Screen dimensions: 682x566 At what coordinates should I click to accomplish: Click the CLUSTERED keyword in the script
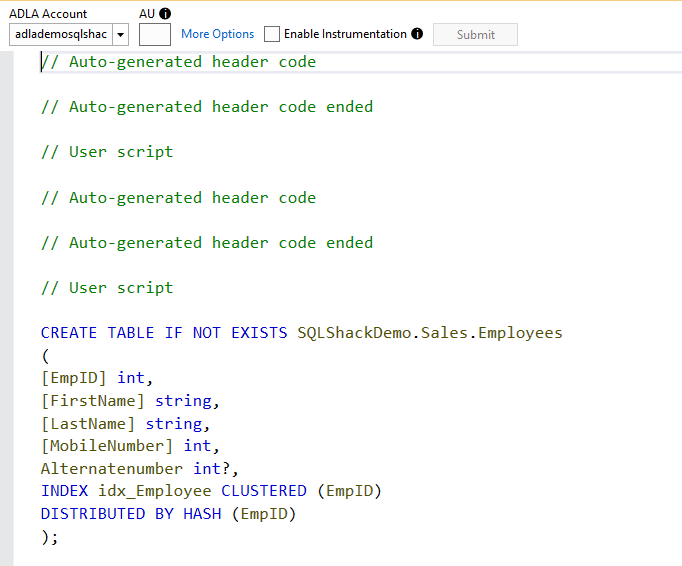[x=264, y=491]
